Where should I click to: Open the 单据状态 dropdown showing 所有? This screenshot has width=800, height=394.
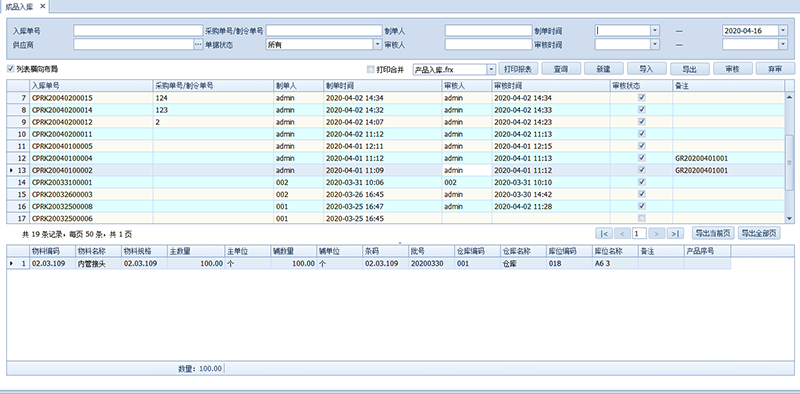pos(378,45)
